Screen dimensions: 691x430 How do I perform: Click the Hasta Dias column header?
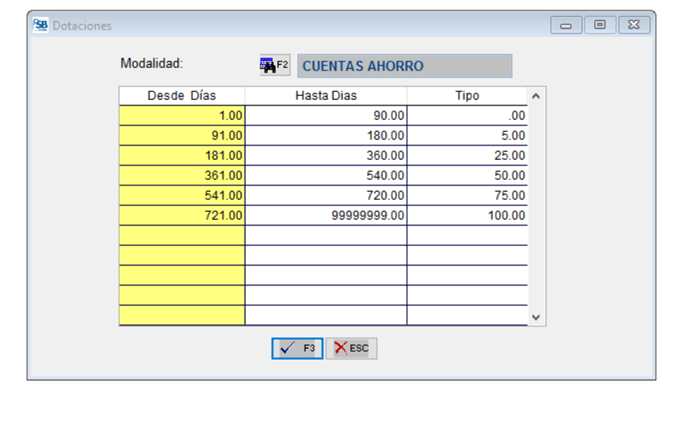(326, 95)
